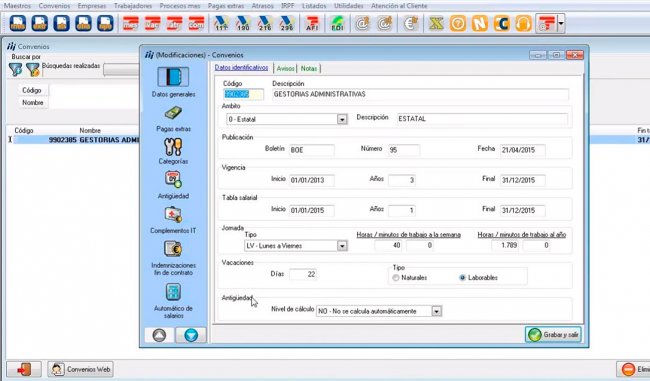Open Categorías section in the sidebar
Image resolution: width=650 pixels, height=381 pixels.
(173, 151)
